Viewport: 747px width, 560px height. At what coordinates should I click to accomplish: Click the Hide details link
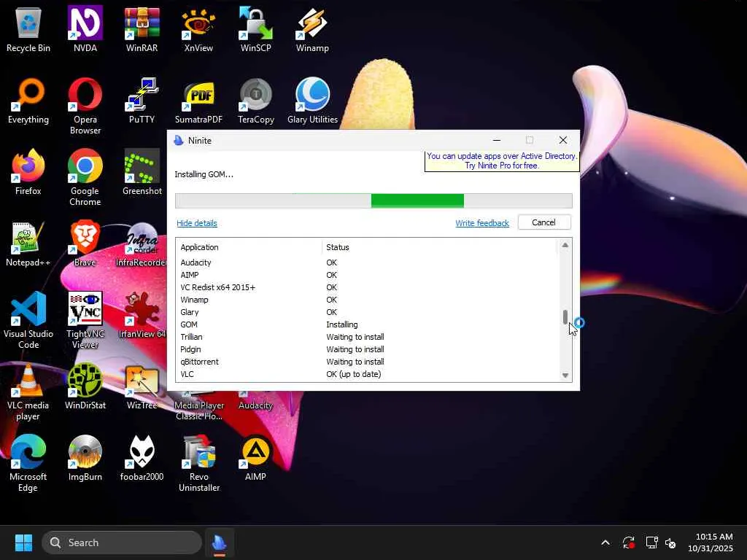tap(197, 223)
